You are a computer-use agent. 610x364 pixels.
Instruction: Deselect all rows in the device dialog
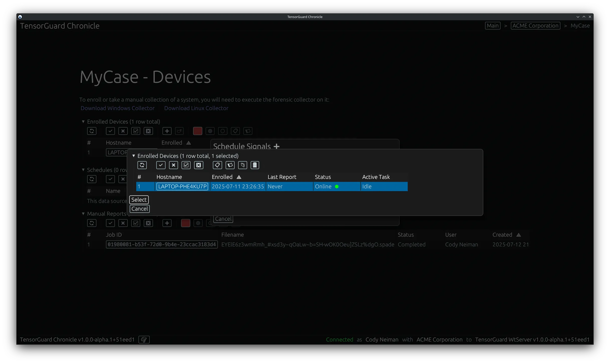[199, 165]
